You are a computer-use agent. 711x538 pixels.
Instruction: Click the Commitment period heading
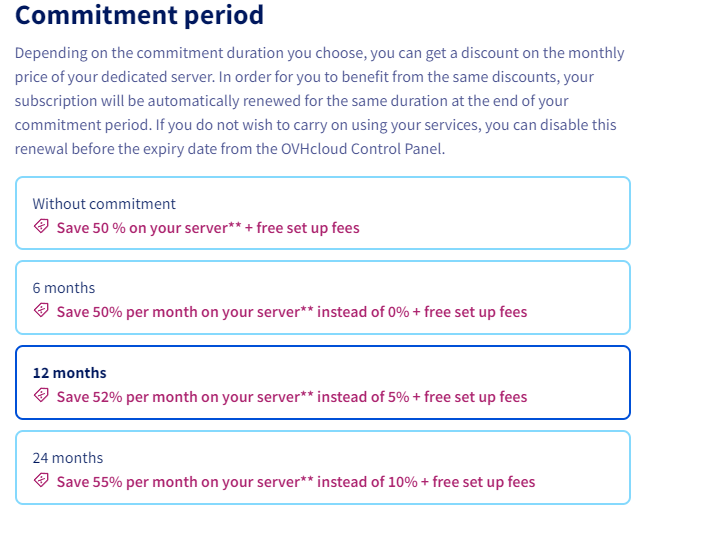(x=139, y=15)
